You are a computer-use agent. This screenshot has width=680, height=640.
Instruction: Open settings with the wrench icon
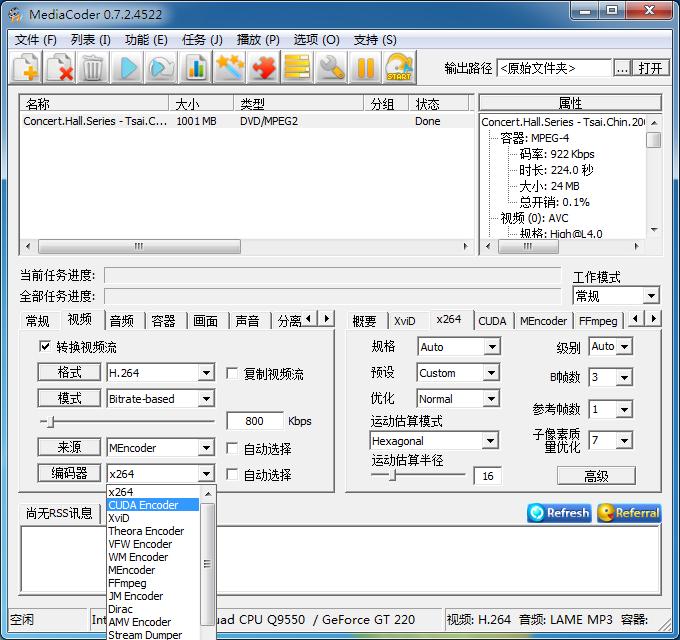point(331,67)
